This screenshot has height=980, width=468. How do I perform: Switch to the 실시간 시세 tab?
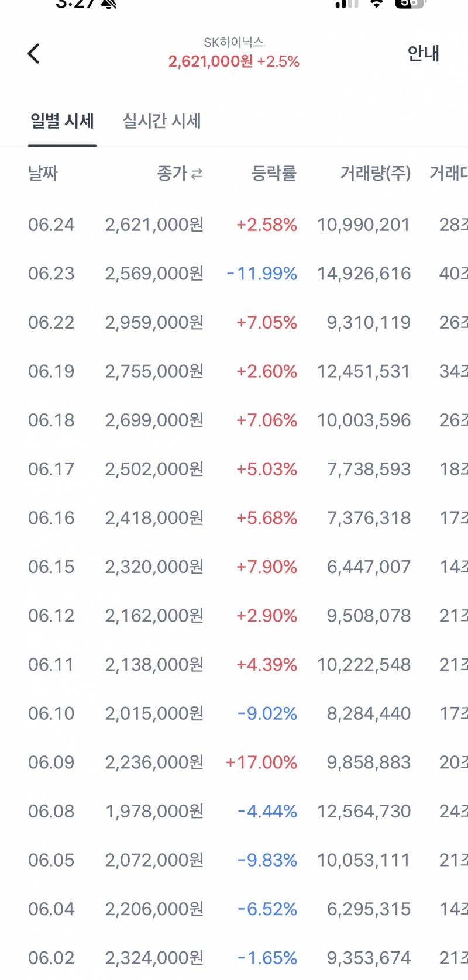[x=161, y=121]
